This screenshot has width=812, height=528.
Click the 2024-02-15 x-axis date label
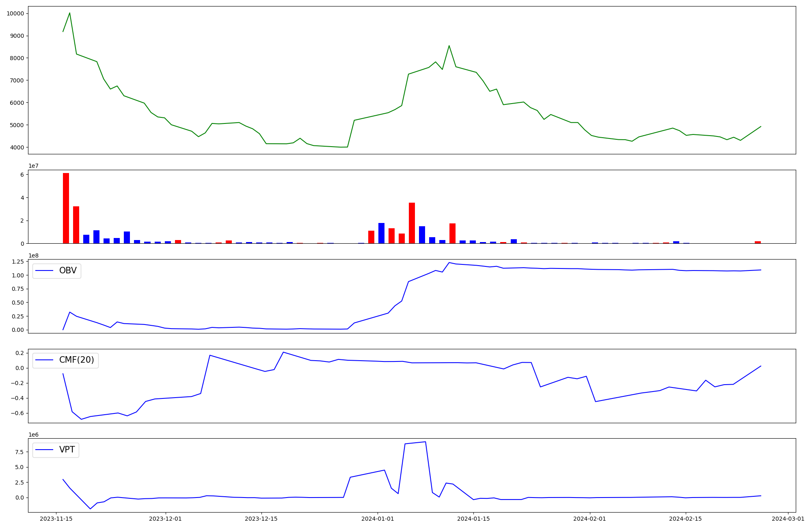(x=685, y=519)
